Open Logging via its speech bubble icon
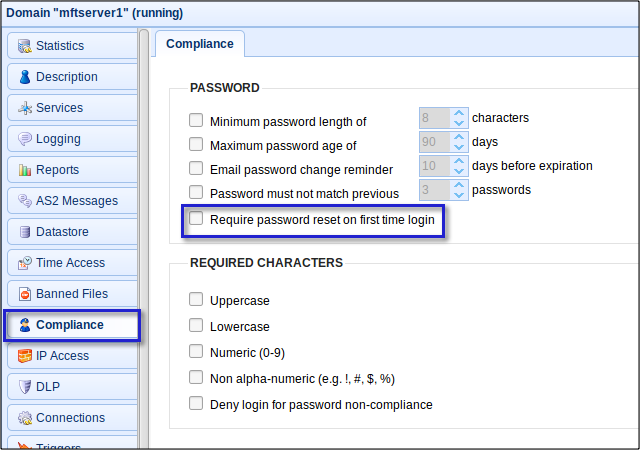This screenshot has width=640, height=450. [x=24, y=139]
